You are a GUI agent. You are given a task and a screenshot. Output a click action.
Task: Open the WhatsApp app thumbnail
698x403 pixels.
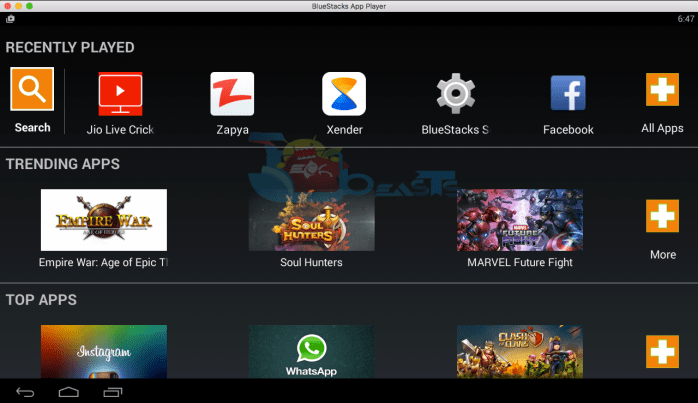coord(312,352)
